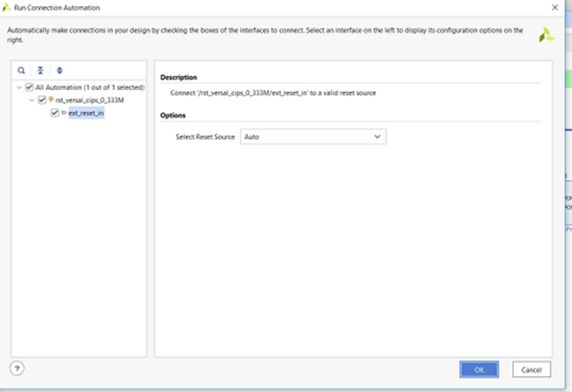Collapse the All Automation tree node
The height and width of the screenshot is (392, 572).
19,87
